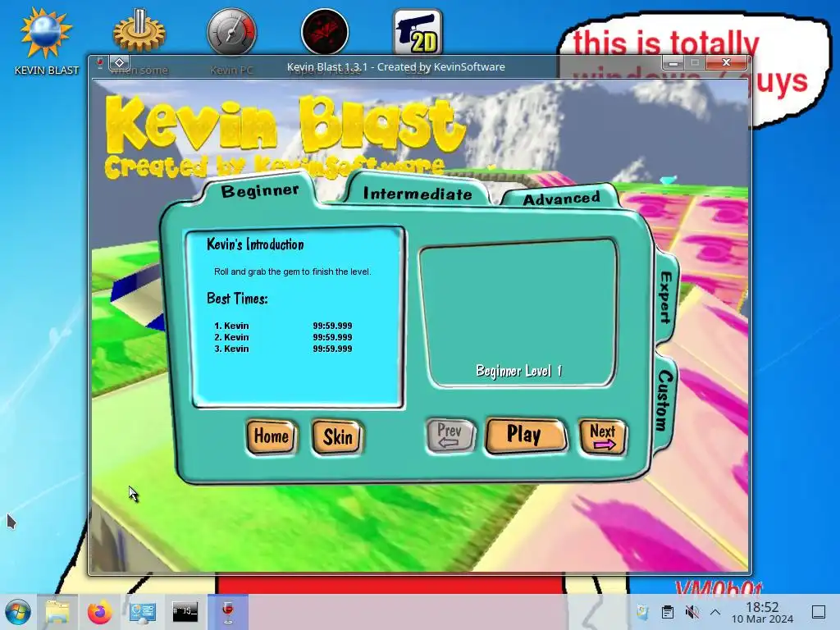840x630 pixels.
Task: Open the system settings taskbar icon
Action: point(143,612)
